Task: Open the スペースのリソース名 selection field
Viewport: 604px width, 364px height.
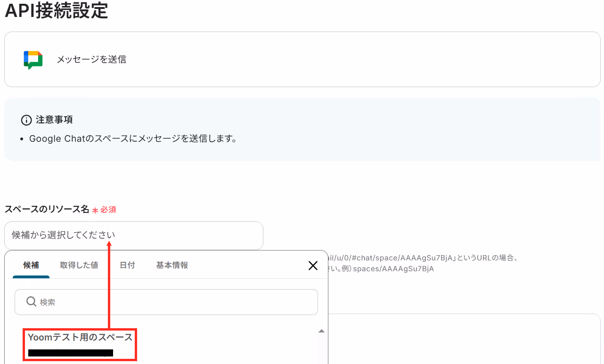Action: click(134, 235)
